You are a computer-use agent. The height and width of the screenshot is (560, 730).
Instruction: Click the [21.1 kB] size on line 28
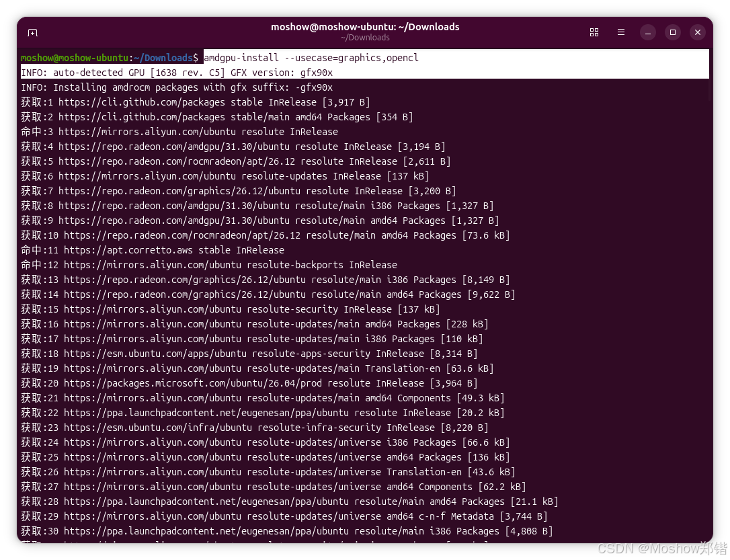pyautogui.click(x=534, y=502)
